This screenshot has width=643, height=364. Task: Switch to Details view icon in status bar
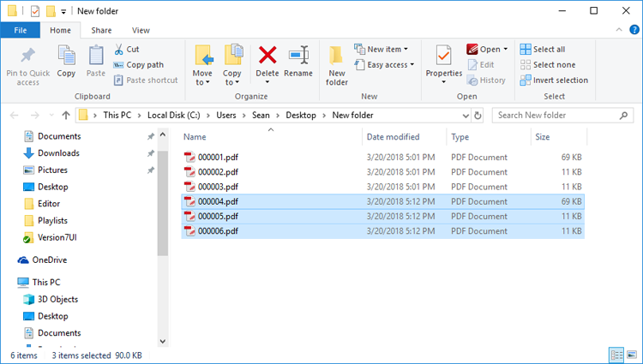[616, 355]
